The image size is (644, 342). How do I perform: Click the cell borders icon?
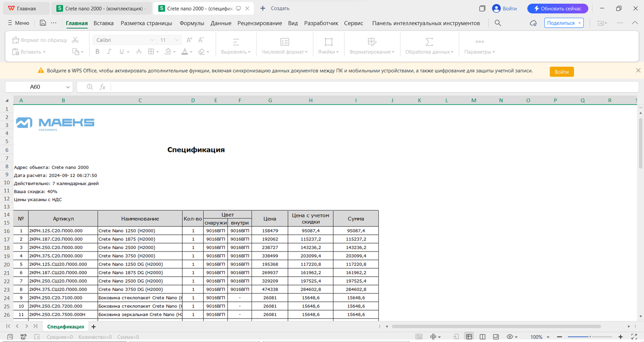pyautogui.click(x=151, y=52)
